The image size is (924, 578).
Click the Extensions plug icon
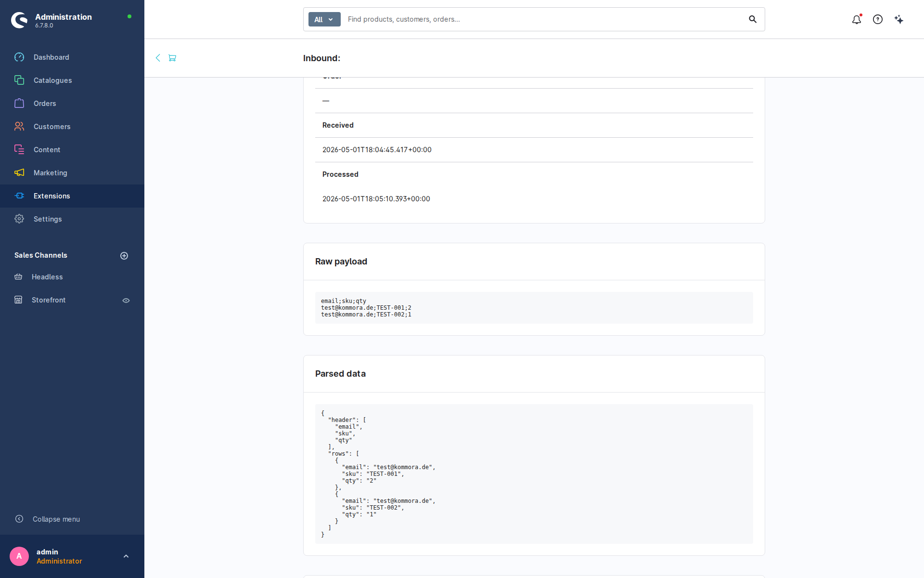(x=19, y=196)
